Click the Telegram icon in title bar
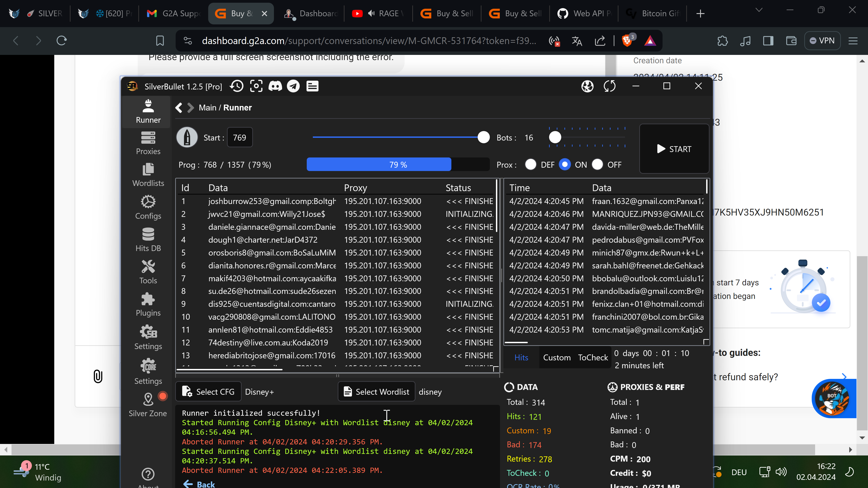This screenshot has height=488, width=868. point(293,86)
